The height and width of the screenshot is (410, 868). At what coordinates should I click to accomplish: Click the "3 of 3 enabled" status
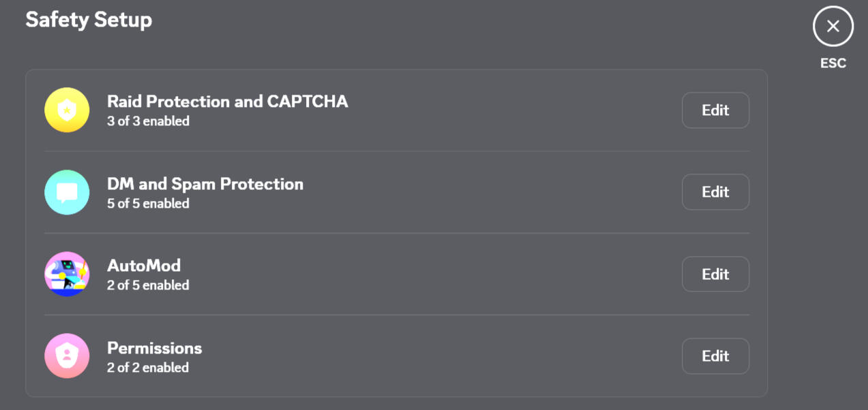(x=148, y=121)
